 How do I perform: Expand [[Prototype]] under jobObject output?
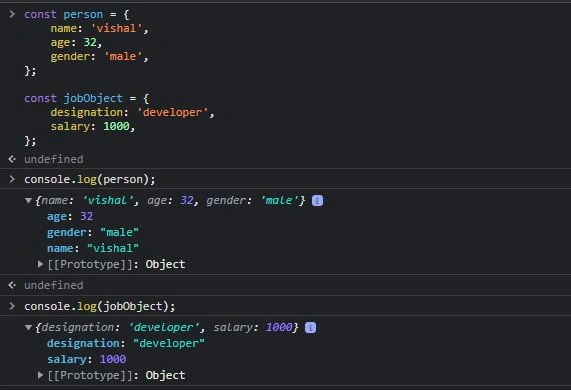(40, 375)
